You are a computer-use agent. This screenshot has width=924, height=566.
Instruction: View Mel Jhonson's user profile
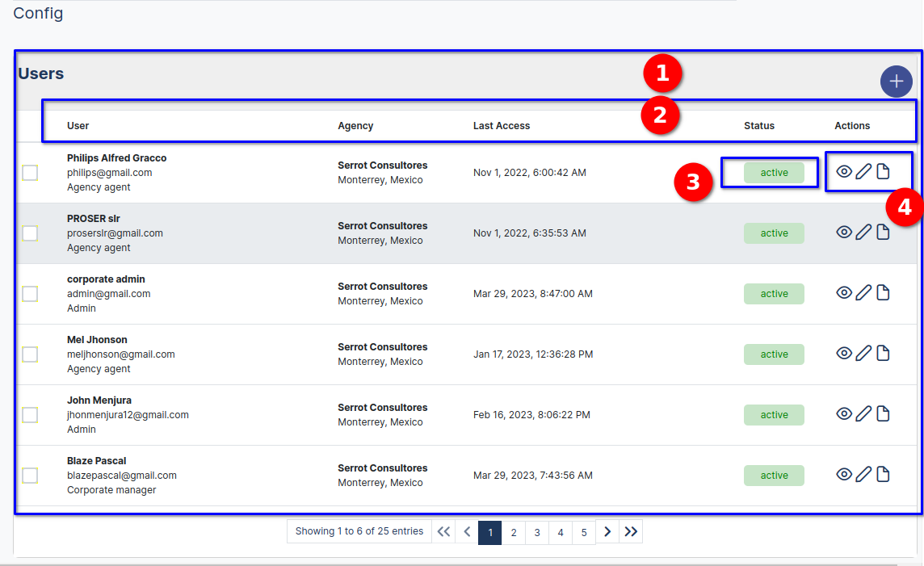coord(844,353)
